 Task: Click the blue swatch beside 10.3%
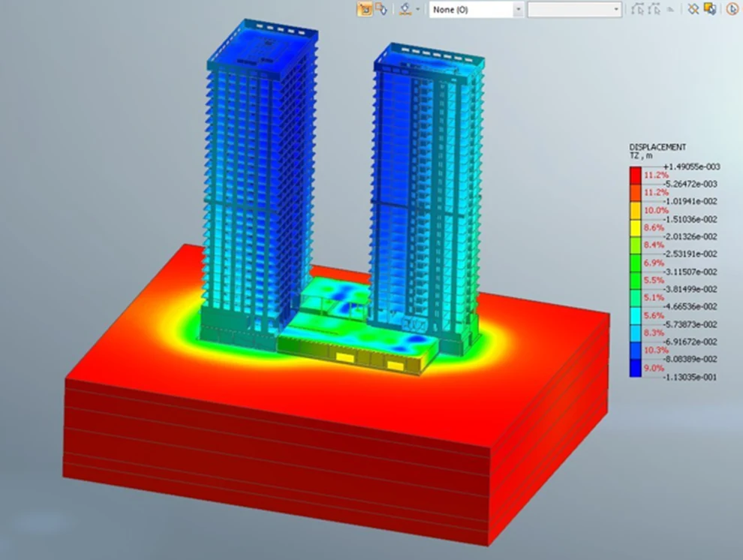636,351
